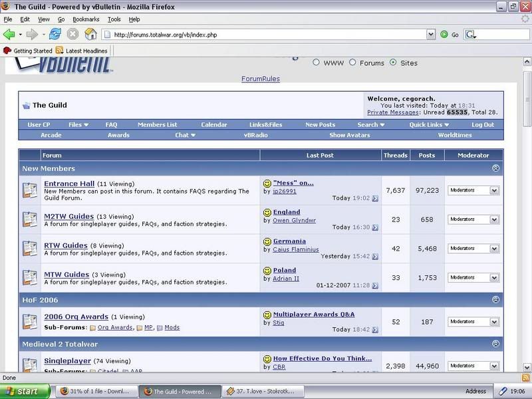Go to last post arrow in the M2TW Guides row
The image size is (532, 399).
coord(375,227)
